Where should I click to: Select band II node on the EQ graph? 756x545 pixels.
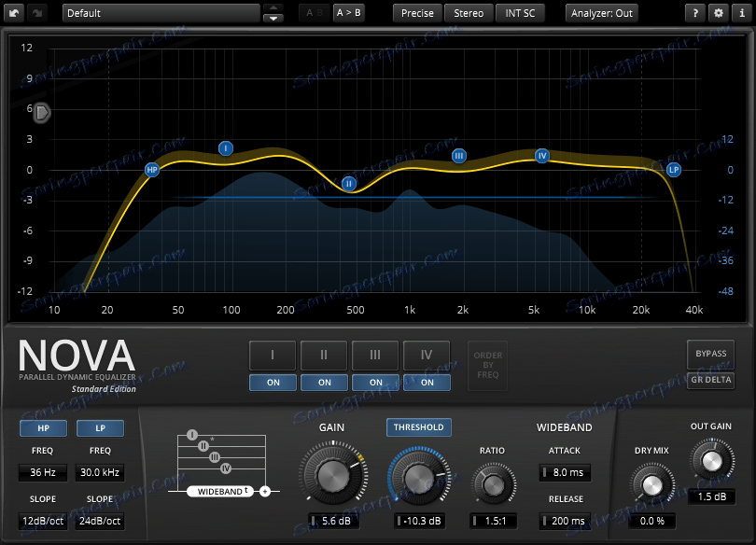(x=348, y=184)
